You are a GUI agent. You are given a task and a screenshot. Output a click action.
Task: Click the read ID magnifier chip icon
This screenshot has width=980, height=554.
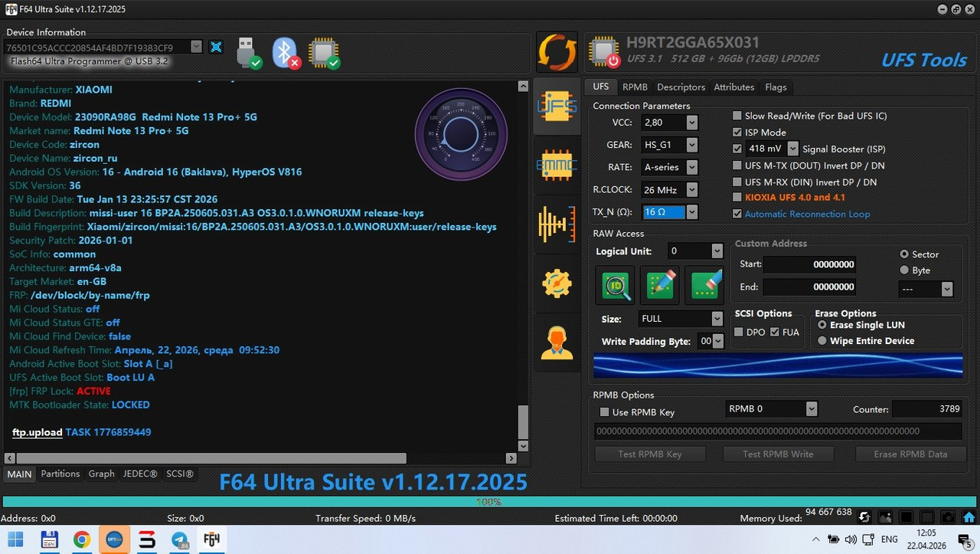[616, 285]
